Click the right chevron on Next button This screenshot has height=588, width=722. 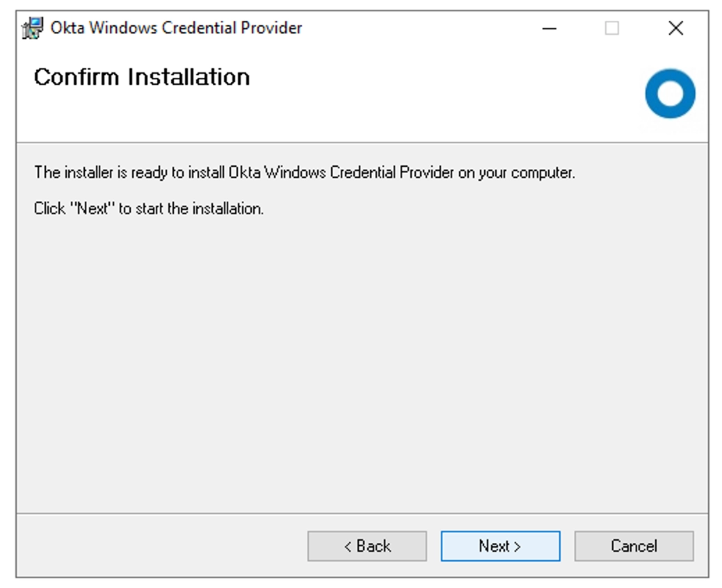[x=517, y=546]
